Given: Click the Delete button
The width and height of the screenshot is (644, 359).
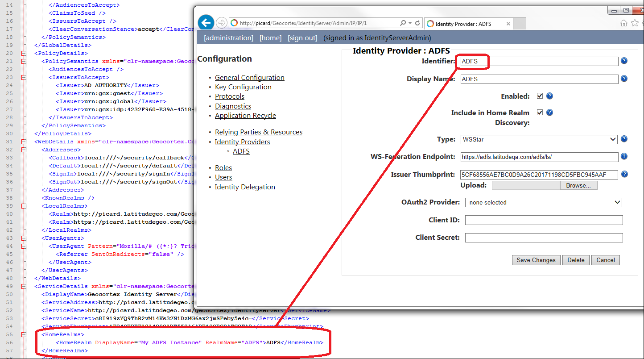Looking at the screenshot, I should tap(576, 260).
